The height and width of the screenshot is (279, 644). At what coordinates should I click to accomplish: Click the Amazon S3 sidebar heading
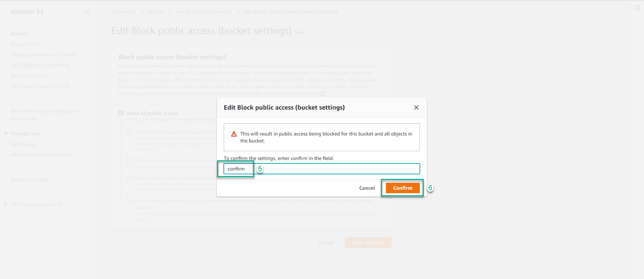tap(27, 12)
